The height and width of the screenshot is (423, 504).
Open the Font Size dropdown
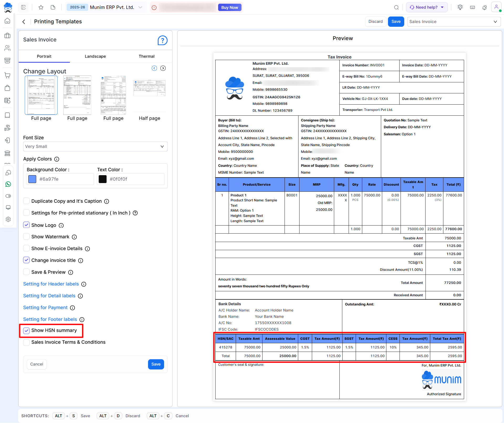pos(95,147)
